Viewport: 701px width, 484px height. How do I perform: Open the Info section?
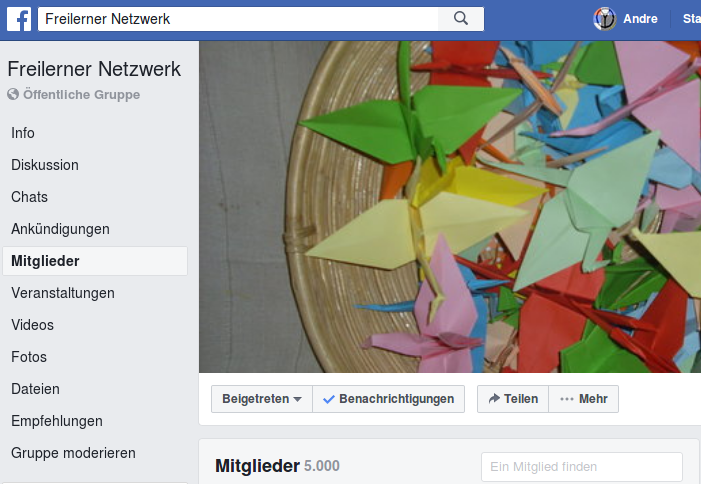23,133
